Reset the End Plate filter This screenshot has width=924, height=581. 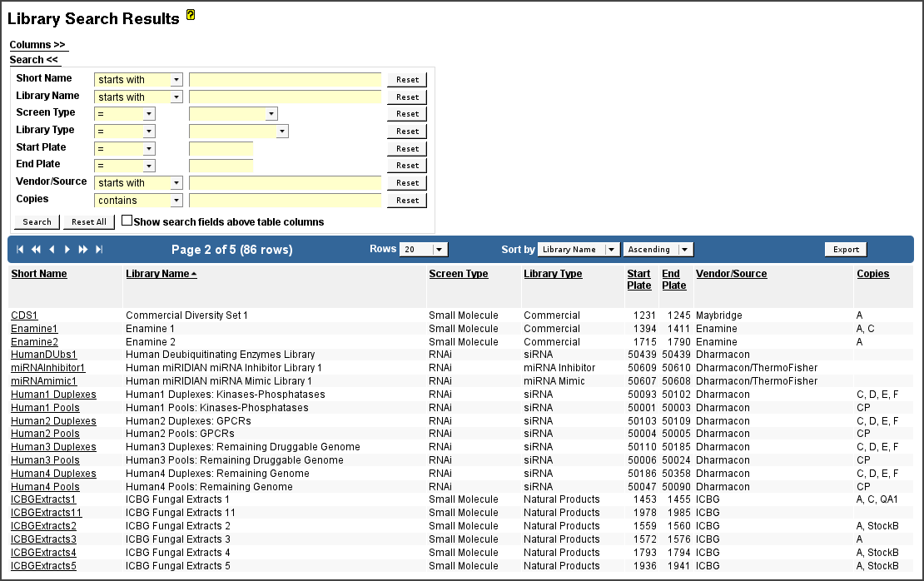[x=407, y=166]
